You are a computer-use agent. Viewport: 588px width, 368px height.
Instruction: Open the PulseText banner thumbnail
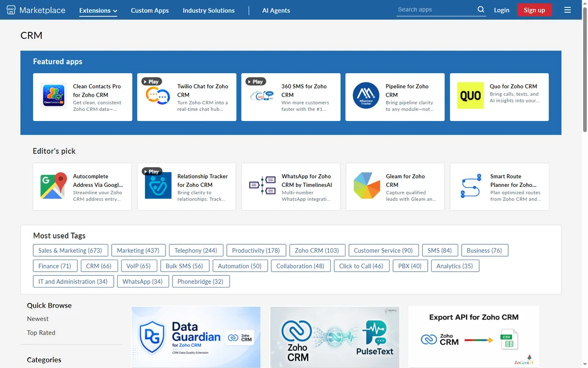335,337
